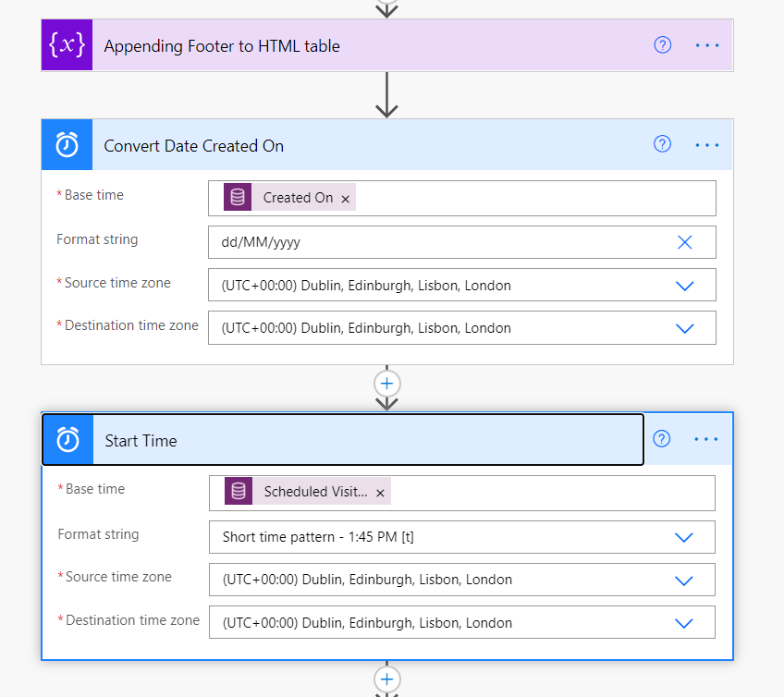Open help for Appending Footer to HTML table
784x697 pixels.
pyautogui.click(x=662, y=45)
